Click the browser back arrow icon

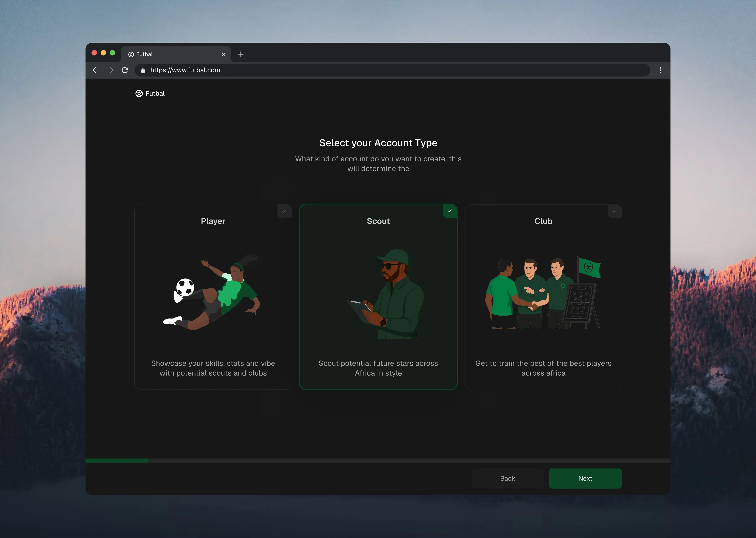click(x=95, y=70)
